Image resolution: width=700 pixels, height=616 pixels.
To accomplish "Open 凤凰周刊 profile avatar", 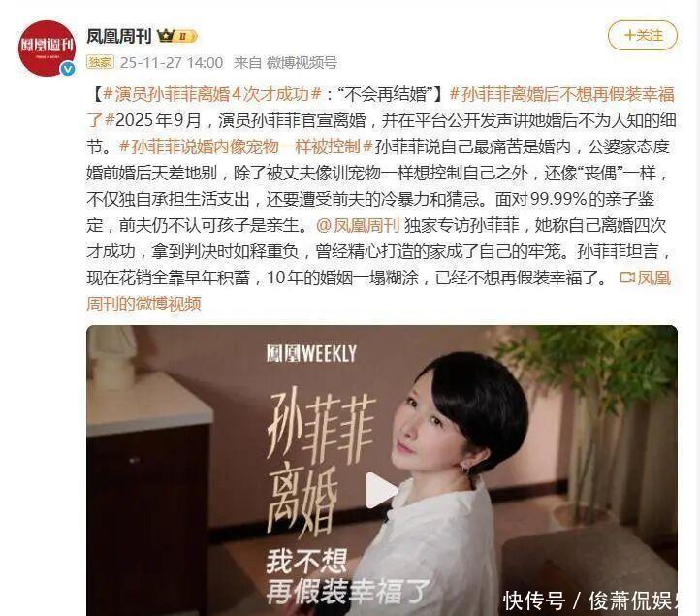I will 47,48.
